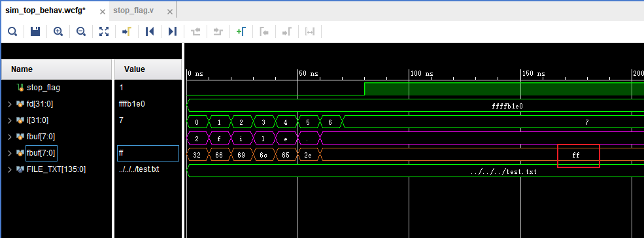Click the fbuf waveform segment showing f
Image resolution: width=644 pixels, height=238 pixels.
point(219,139)
